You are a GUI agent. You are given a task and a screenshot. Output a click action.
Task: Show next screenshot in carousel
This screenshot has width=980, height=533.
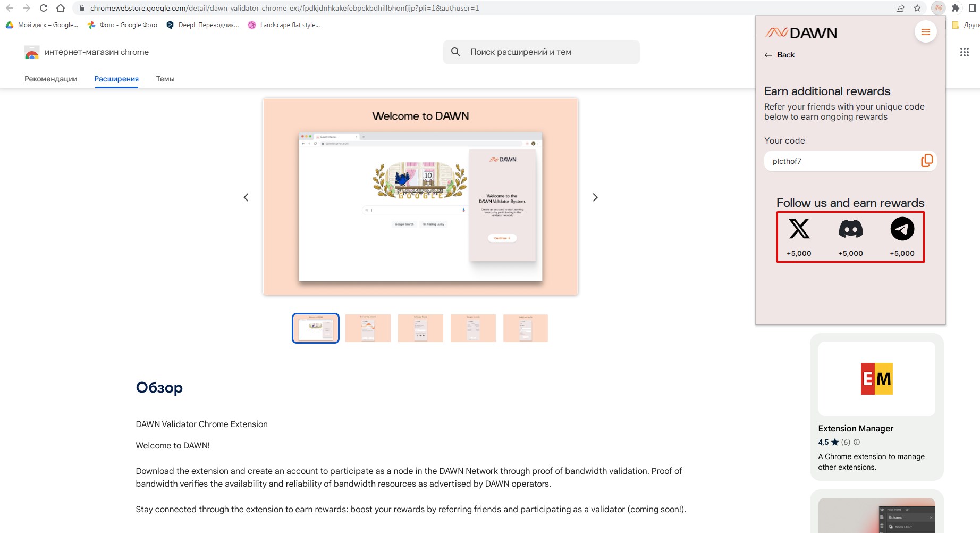coord(595,197)
